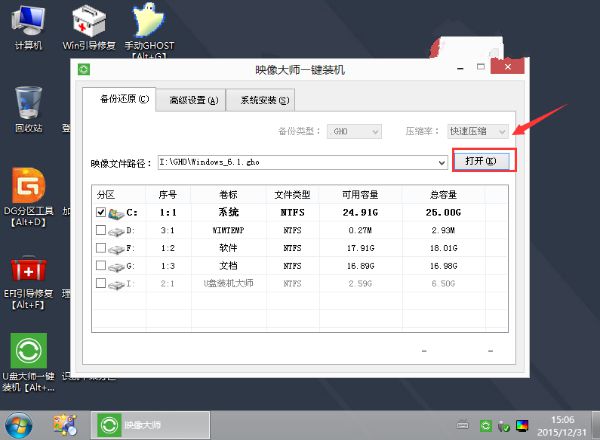The height and width of the screenshot is (440, 600).
Task: Switch to the 高级设置 tab
Action: pos(193,100)
